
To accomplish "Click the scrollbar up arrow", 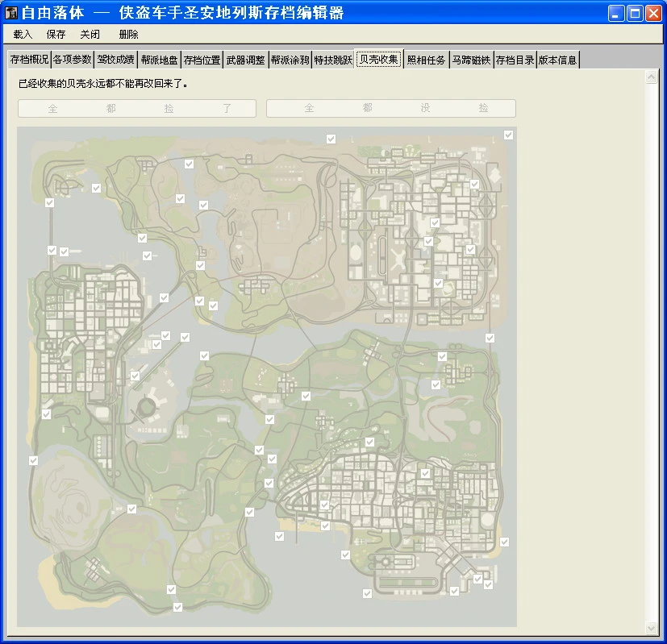I will 651,77.
